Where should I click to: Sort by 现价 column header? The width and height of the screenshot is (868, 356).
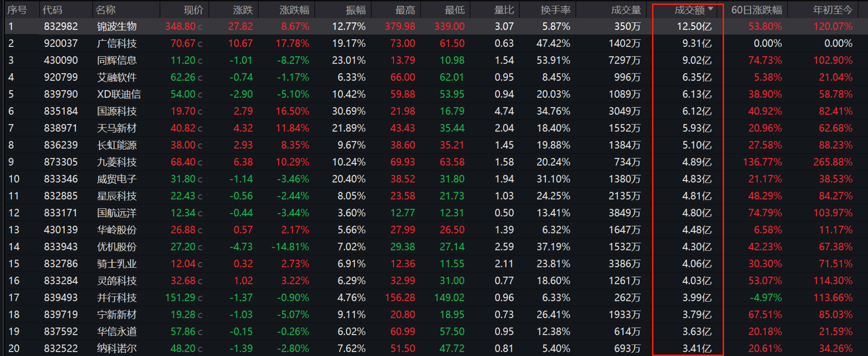[x=193, y=10]
